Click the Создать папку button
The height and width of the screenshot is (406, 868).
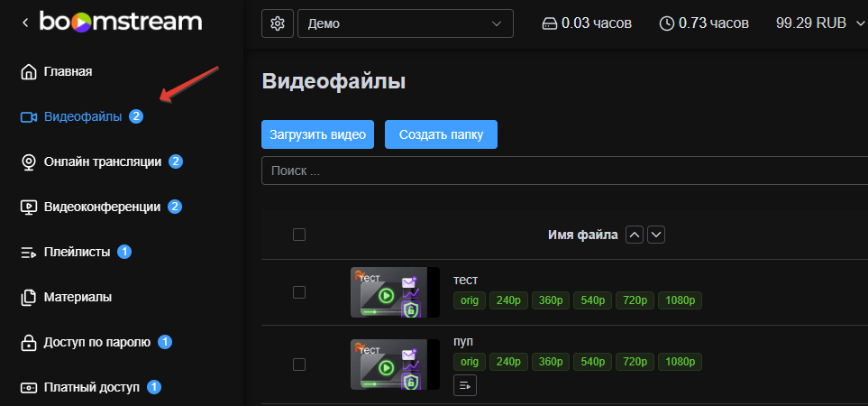coord(441,134)
